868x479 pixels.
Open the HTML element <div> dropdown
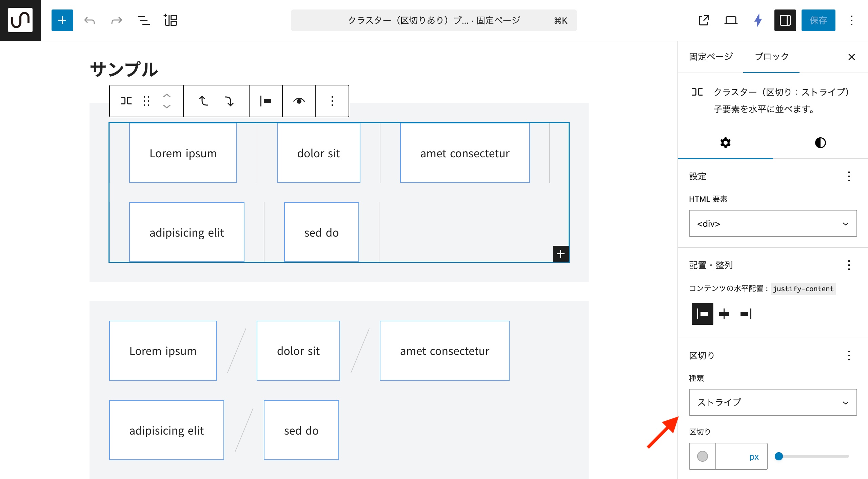(772, 223)
